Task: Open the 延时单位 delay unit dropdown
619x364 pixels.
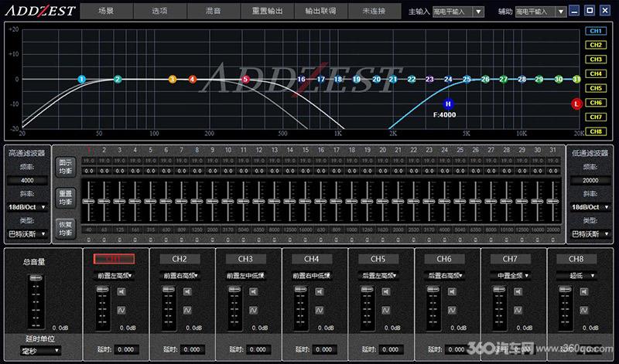Action: 40,351
